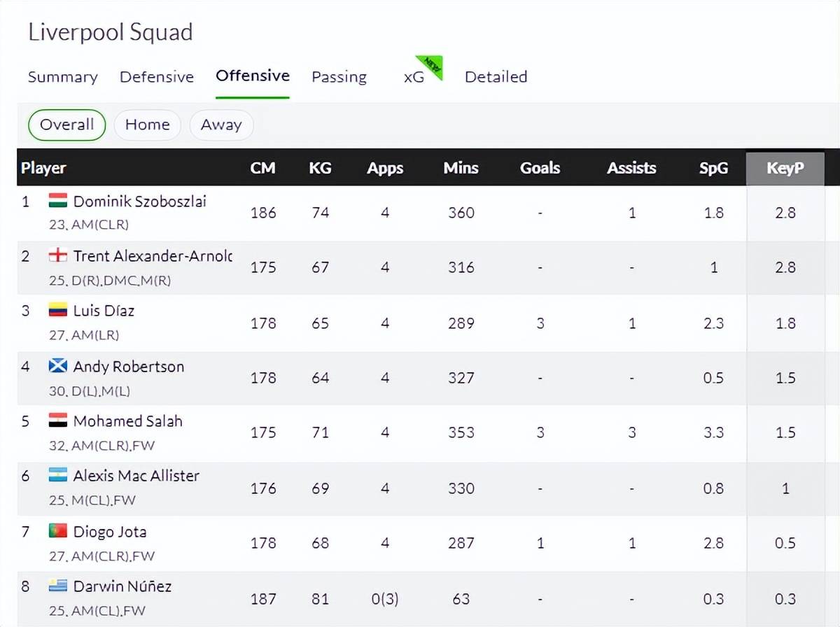840x627 pixels.
Task: Click the Egypt flag next to Mohamed Salah
Action: click(x=57, y=421)
